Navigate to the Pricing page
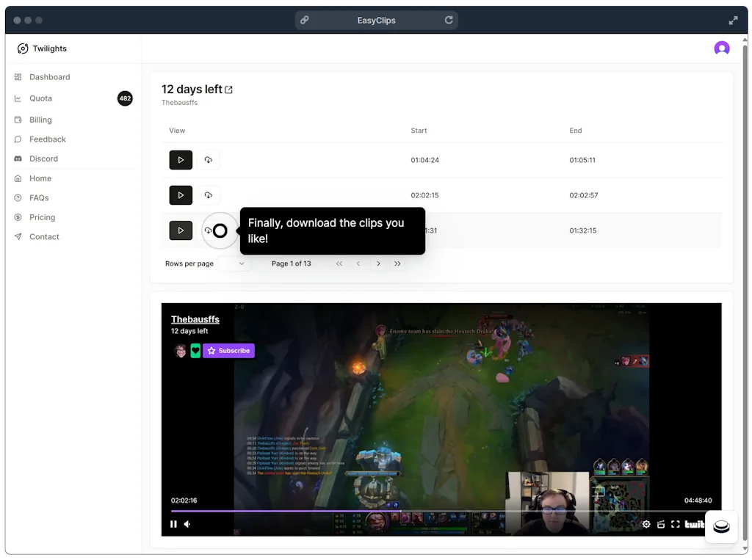Viewport: 752px width, 560px height. pos(43,217)
